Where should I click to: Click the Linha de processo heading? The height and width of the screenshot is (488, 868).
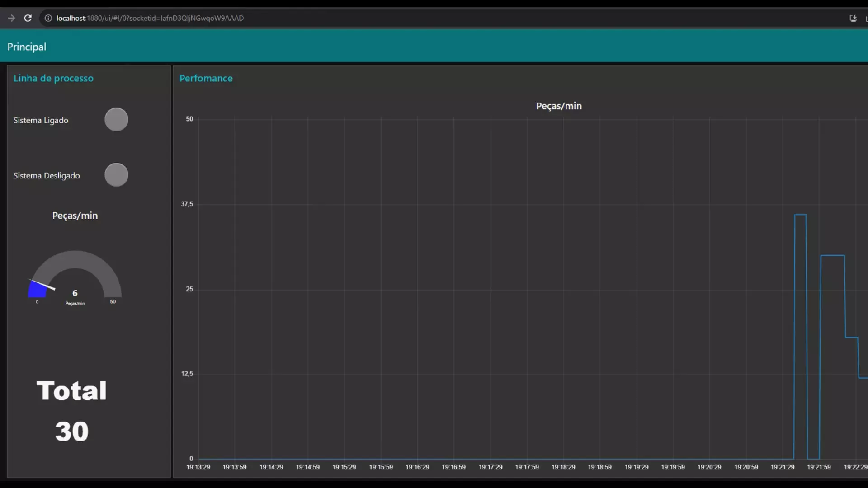53,78
